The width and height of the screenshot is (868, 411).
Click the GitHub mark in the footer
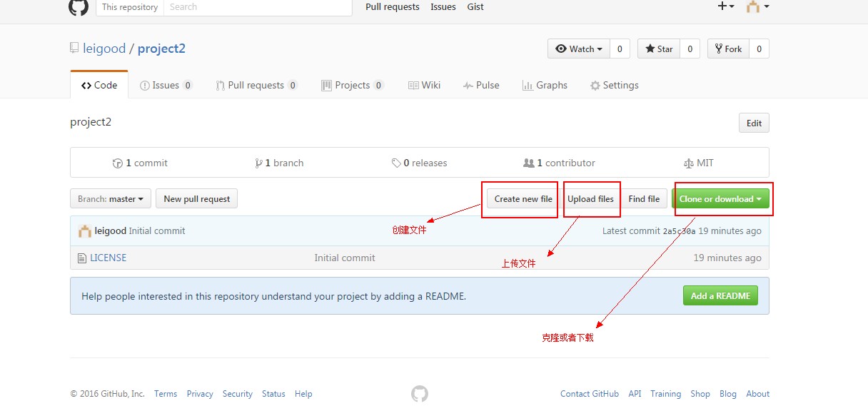click(x=420, y=394)
